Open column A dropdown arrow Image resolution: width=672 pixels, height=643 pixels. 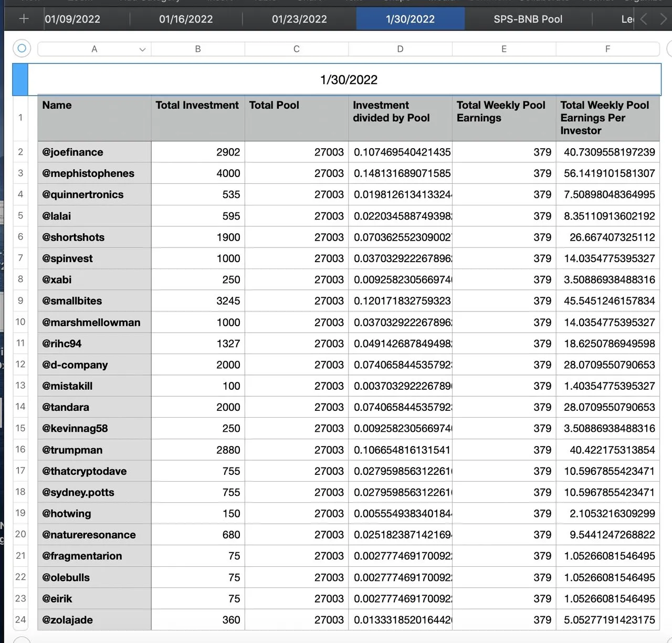pos(142,49)
